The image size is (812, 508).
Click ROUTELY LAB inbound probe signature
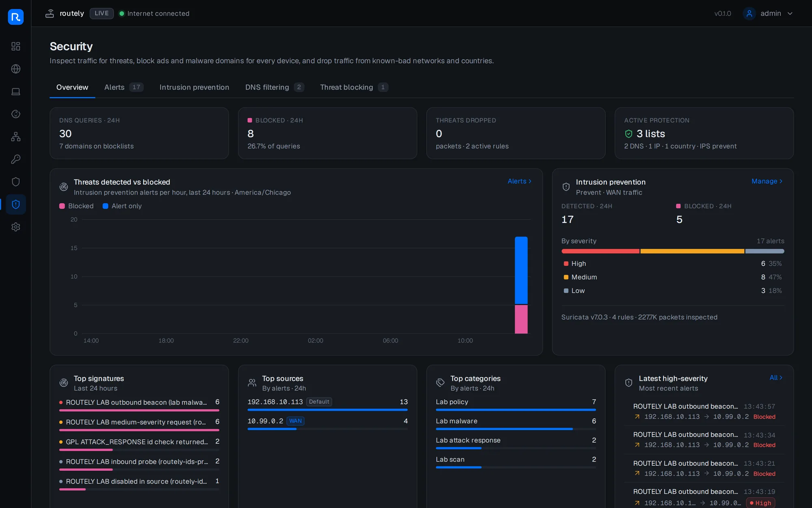click(139, 464)
